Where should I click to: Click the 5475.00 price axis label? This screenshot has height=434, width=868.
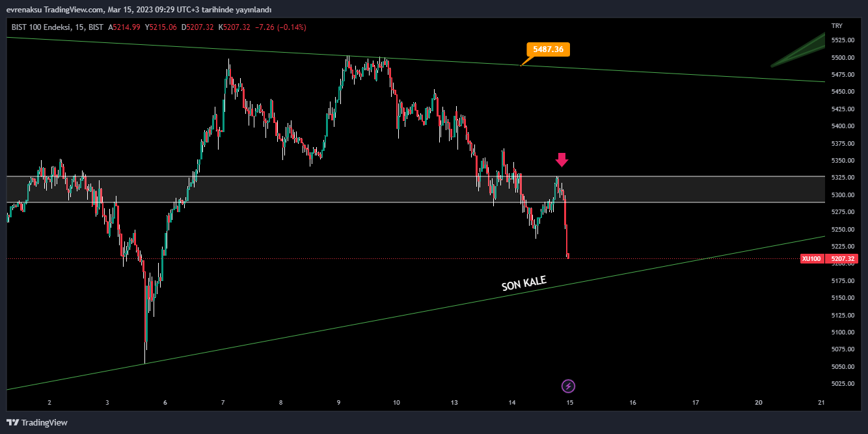[842, 75]
